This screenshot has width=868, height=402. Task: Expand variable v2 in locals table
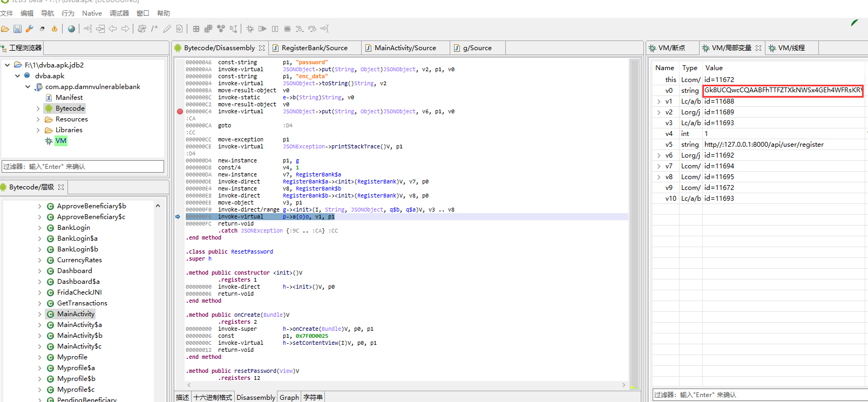click(659, 112)
